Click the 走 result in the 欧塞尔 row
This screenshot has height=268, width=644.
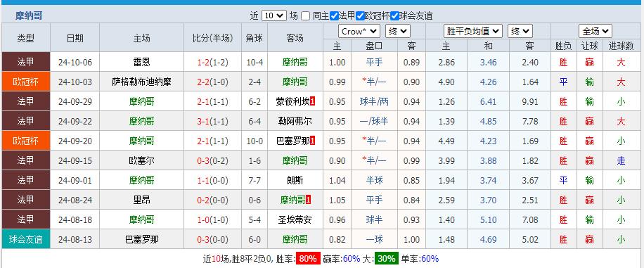(621, 160)
